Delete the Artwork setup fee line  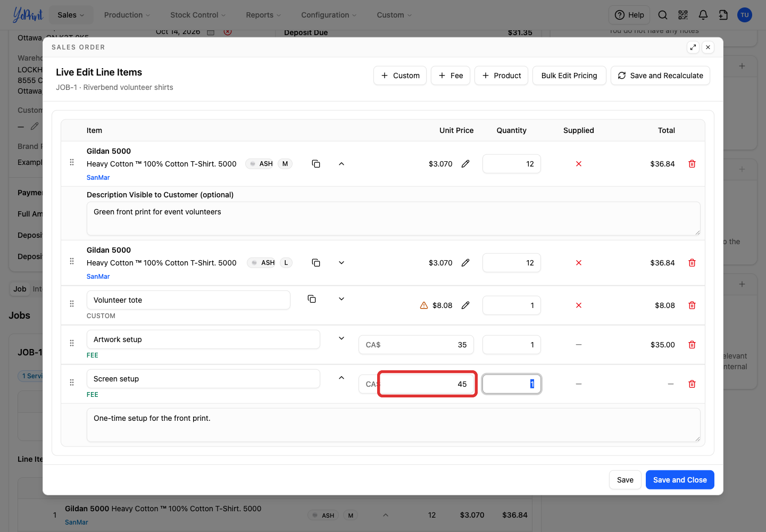[x=692, y=345]
